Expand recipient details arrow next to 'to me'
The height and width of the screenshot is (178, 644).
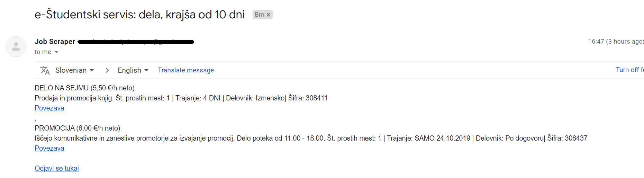(56, 52)
